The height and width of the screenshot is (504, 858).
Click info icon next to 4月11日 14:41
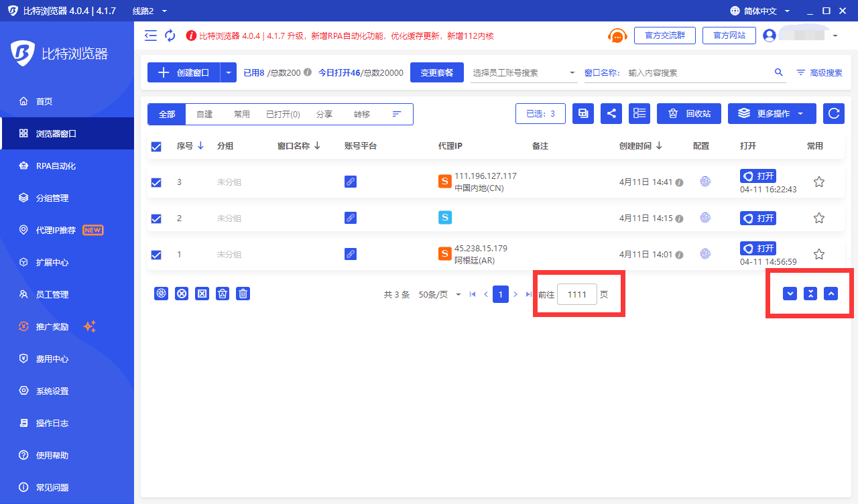point(679,182)
